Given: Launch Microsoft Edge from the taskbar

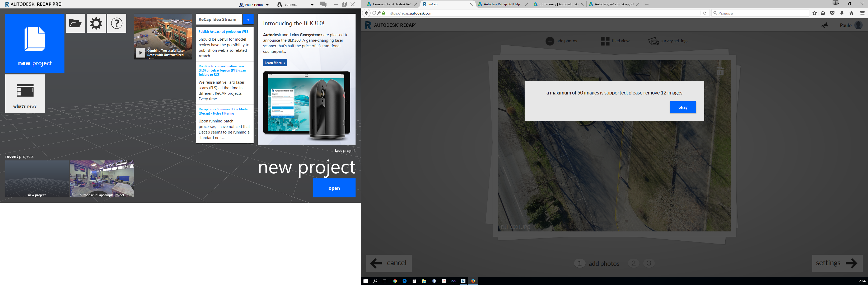Looking at the screenshot, I should point(404,281).
